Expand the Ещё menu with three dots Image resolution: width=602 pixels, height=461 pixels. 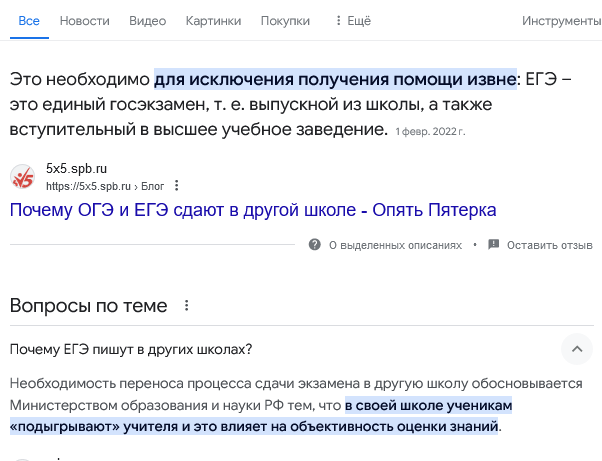tap(353, 21)
